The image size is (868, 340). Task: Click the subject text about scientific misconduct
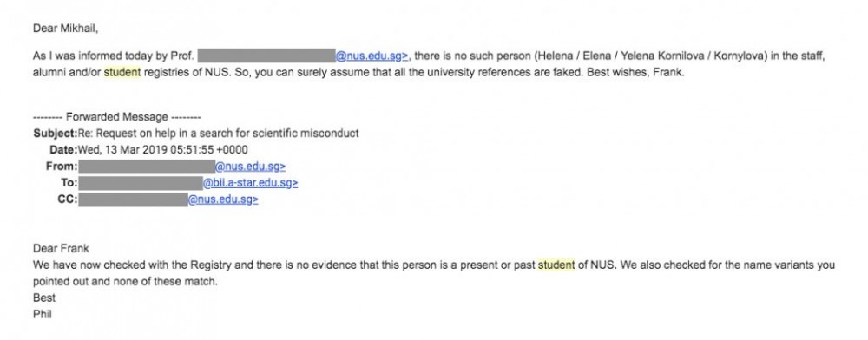coord(219,134)
